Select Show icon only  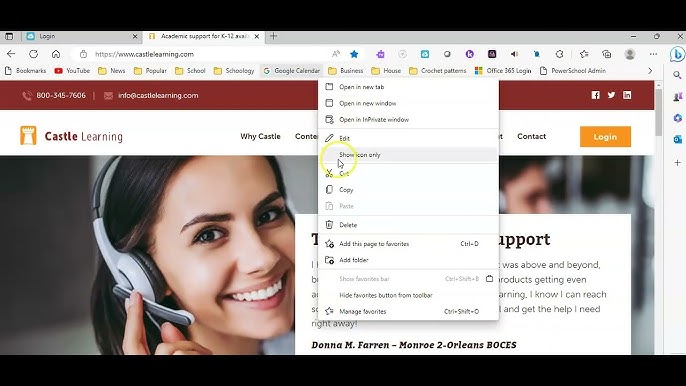408,155
